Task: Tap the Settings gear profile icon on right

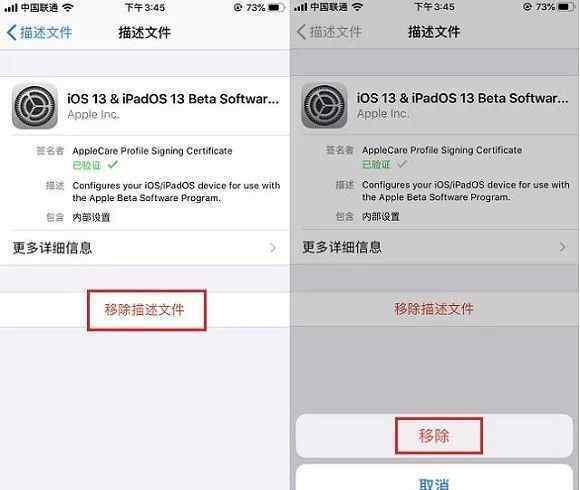Action: pos(324,105)
